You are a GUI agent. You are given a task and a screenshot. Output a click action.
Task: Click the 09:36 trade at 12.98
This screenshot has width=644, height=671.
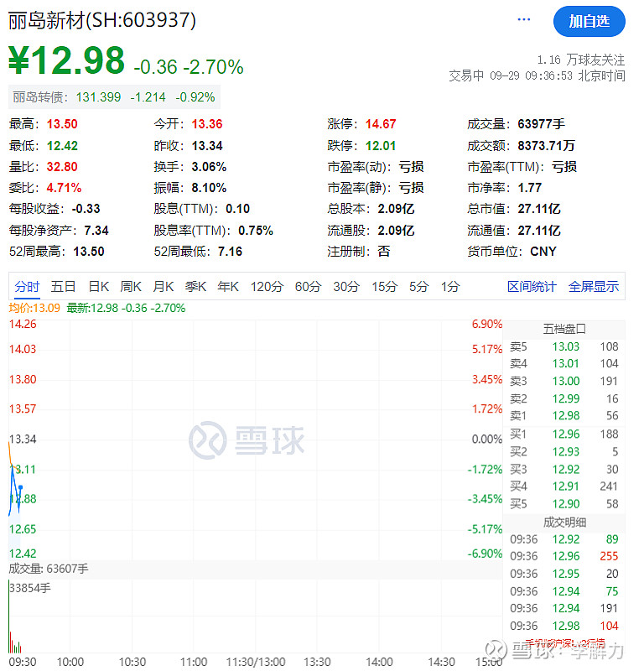[564, 626]
